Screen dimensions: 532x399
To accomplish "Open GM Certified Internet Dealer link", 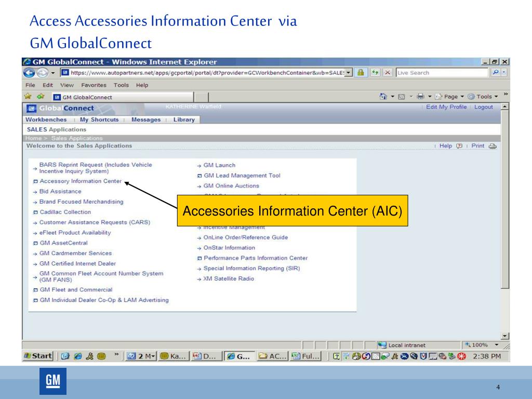I will click(x=77, y=263).
